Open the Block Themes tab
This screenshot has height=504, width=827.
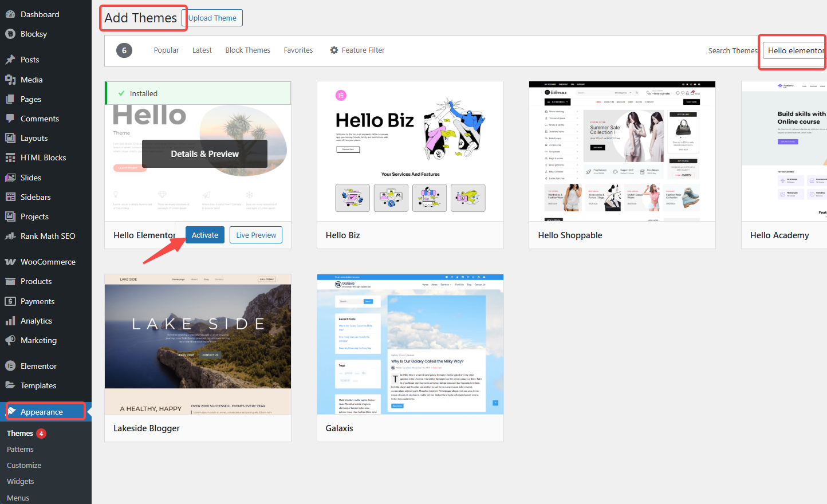coord(247,50)
